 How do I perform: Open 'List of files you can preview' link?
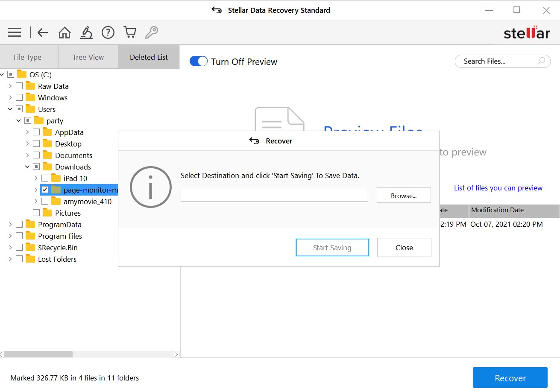point(498,188)
